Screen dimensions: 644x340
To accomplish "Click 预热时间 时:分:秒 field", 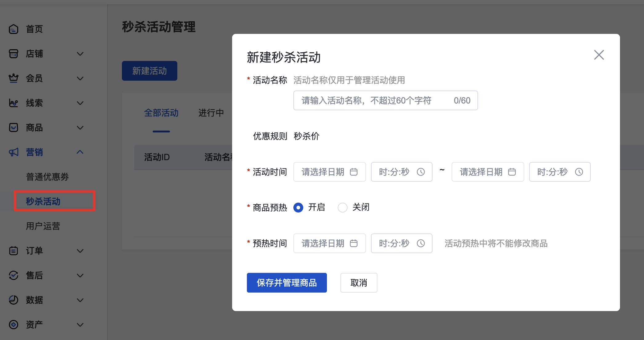I will point(402,243).
